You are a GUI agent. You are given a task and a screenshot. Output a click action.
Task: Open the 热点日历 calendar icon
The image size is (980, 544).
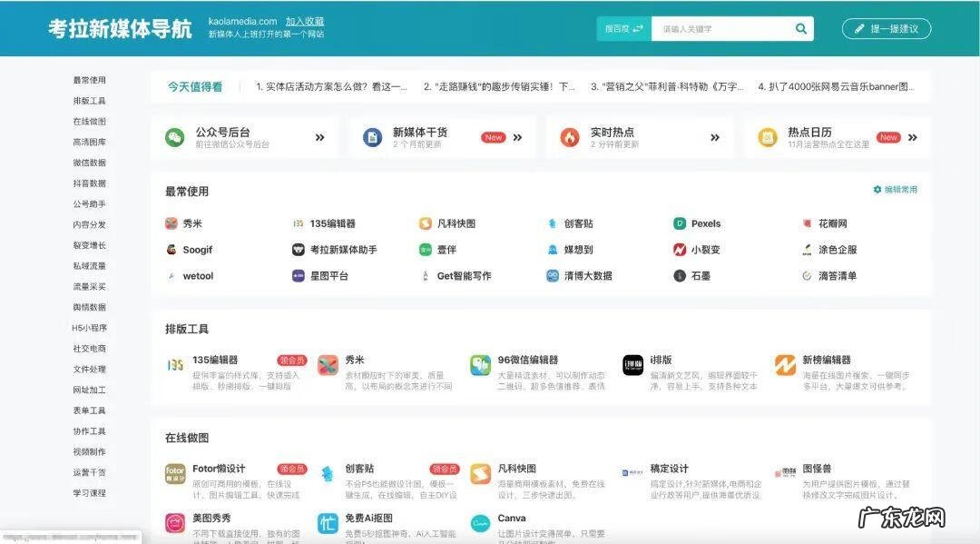tap(768, 137)
